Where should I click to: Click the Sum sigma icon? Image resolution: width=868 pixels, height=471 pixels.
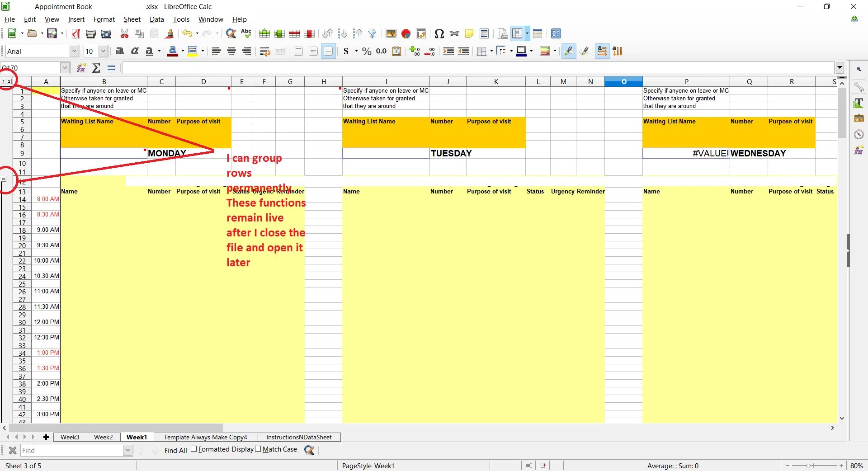click(96, 68)
